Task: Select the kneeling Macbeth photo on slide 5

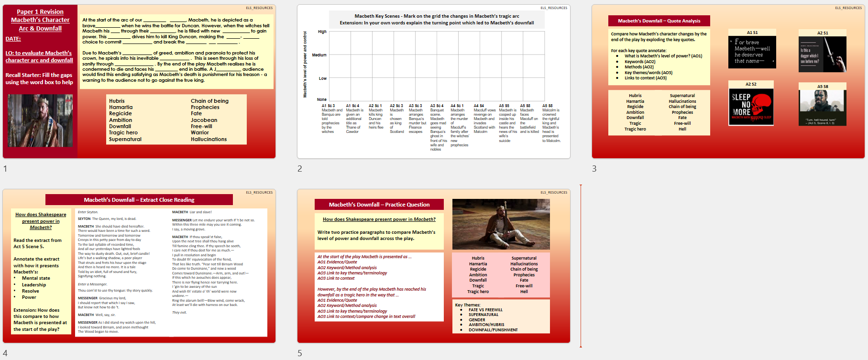Action: pyautogui.click(x=501, y=225)
